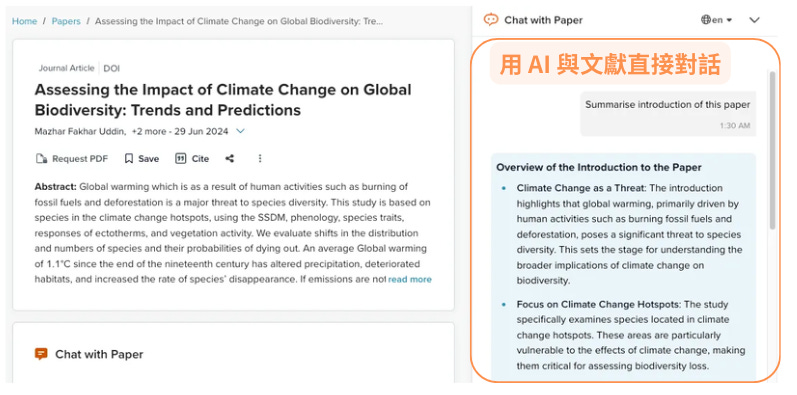Viewport: 797px width, 395px height.
Task: Click the chat panel vertical scrollbar
Action: coord(773,150)
